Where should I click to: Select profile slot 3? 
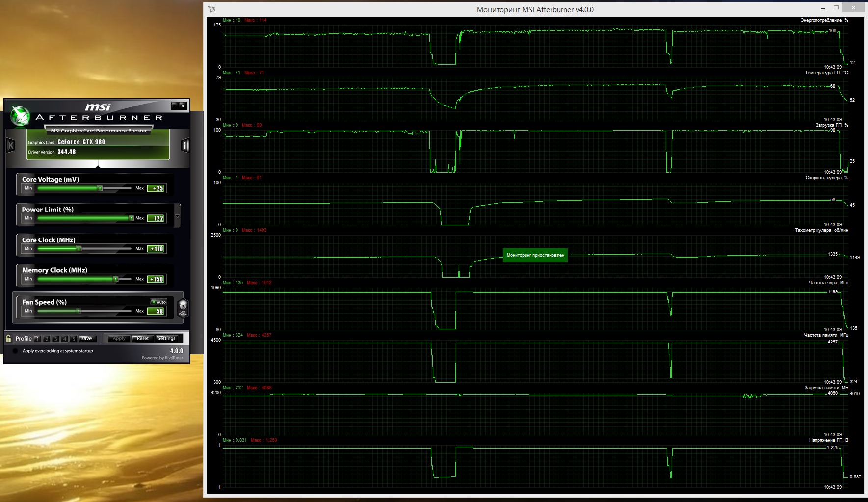[x=55, y=339]
